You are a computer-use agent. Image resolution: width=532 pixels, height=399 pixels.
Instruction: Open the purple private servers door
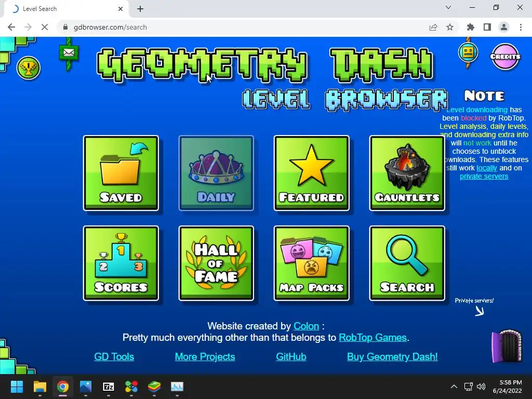(x=507, y=345)
